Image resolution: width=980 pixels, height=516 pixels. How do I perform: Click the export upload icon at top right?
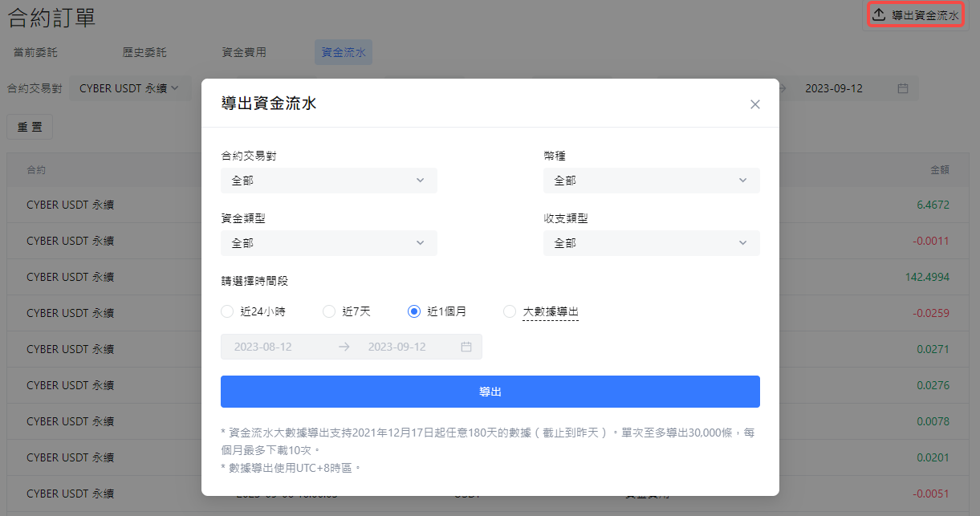pos(879,15)
